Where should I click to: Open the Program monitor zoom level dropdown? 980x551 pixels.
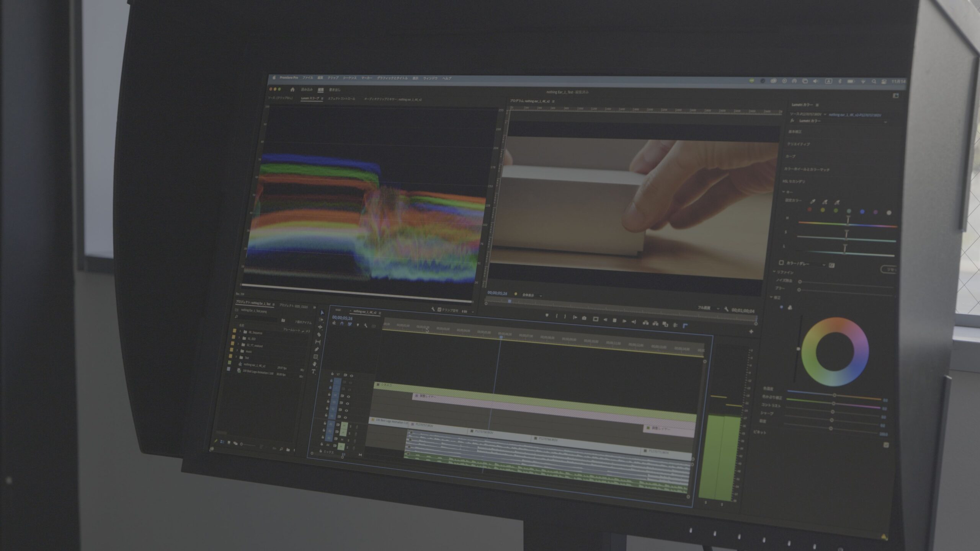click(532, 295)
